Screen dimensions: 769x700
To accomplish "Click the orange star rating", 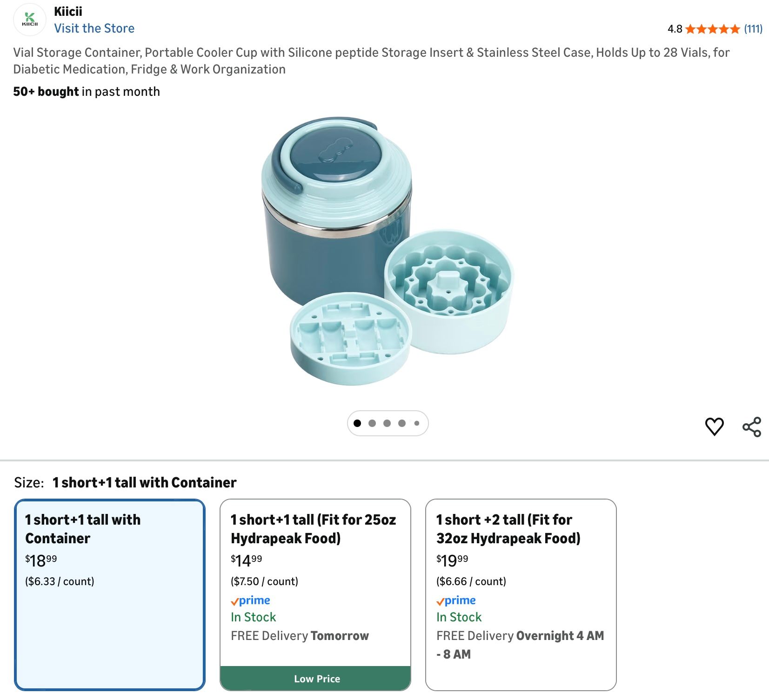I will pyautogui.click(x=712, y=29).
